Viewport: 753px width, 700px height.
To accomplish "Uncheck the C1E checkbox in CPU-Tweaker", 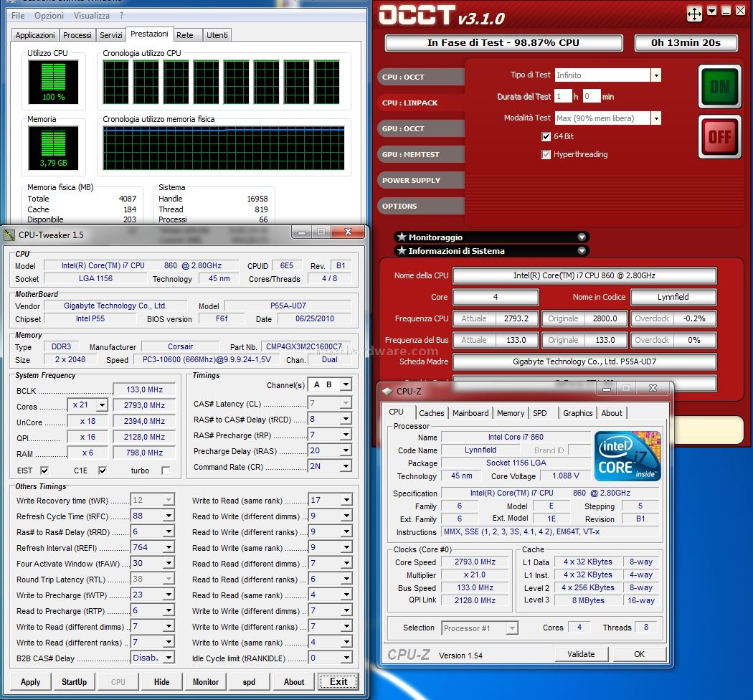I will (103, 470).
